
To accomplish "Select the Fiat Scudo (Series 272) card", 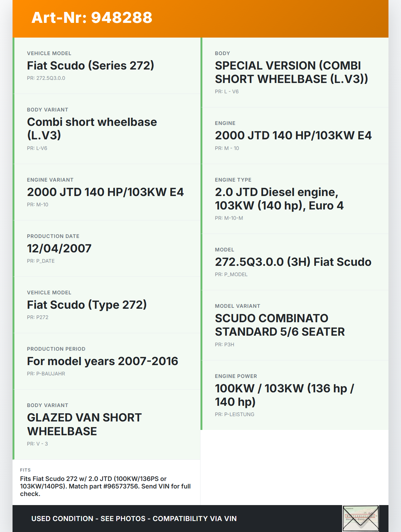I will [x=91, y=66].
